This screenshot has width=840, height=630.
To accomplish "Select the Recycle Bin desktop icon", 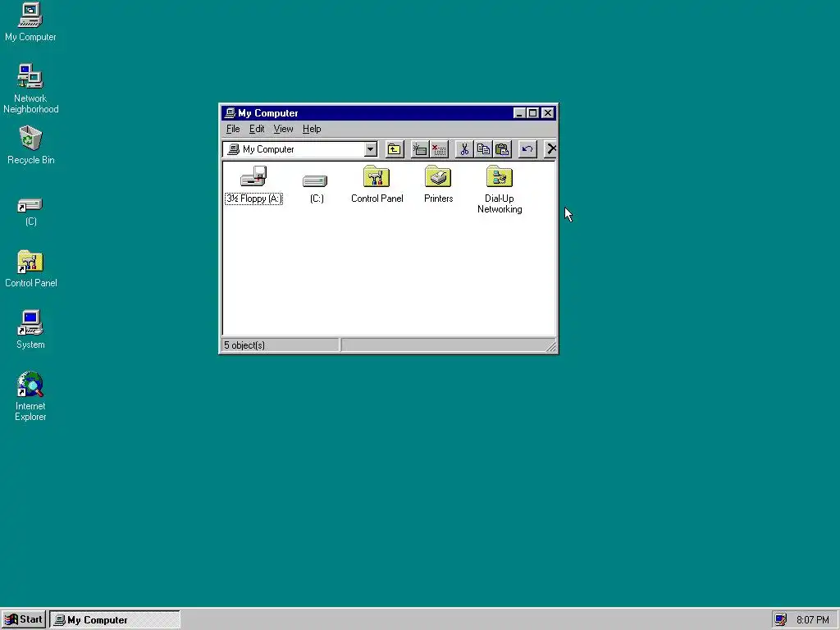I will pos(30,145).
